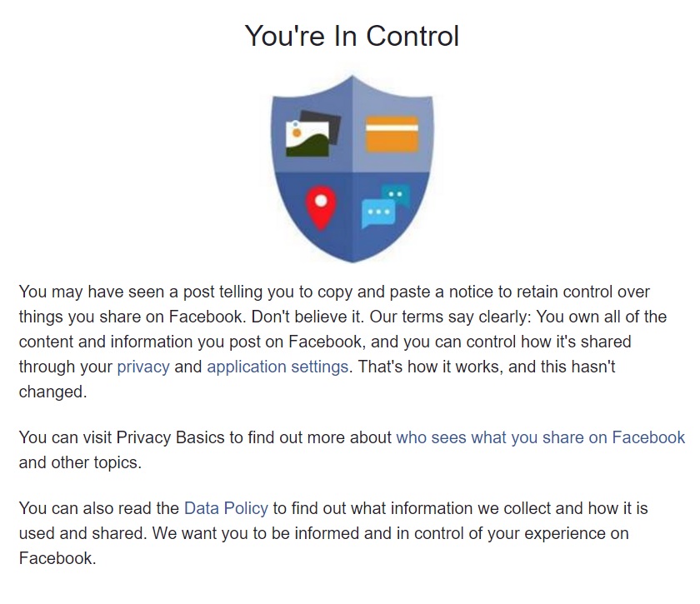
Task: Click the final word 'Facebook.' in the last paragraph
Action: (x=57, y=558)
